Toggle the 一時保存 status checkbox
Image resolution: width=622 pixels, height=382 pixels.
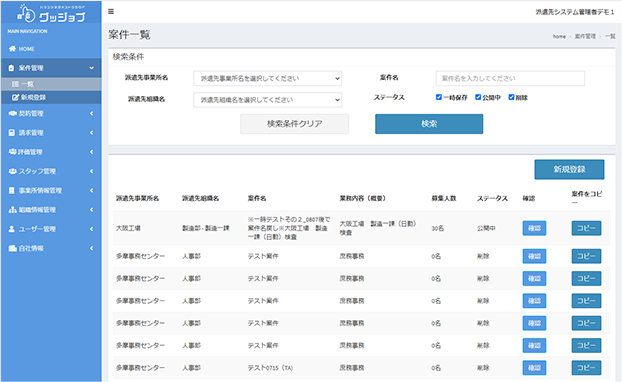point(439,97)
